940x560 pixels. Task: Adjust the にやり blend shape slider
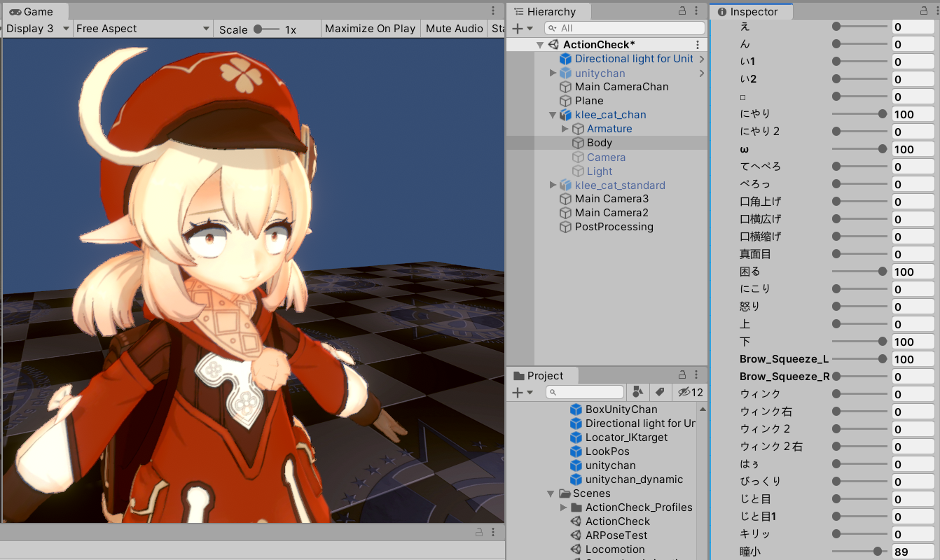point(859,113)
